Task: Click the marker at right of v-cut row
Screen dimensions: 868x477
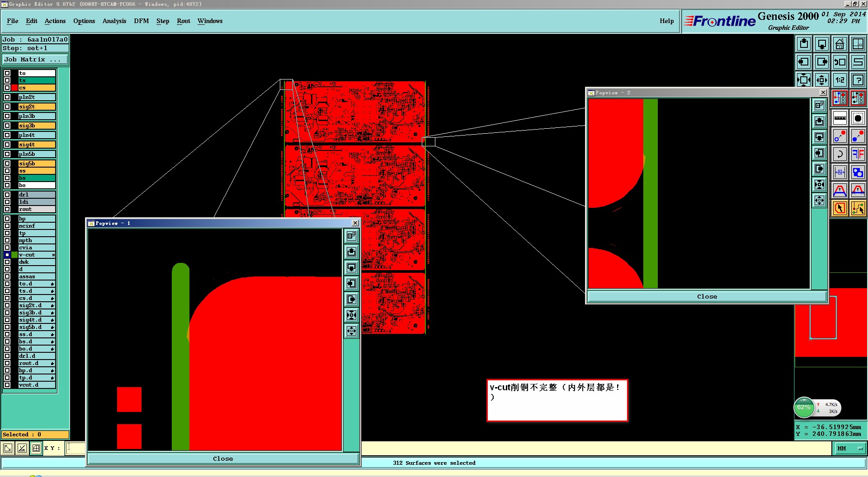Action: point(53,255)
